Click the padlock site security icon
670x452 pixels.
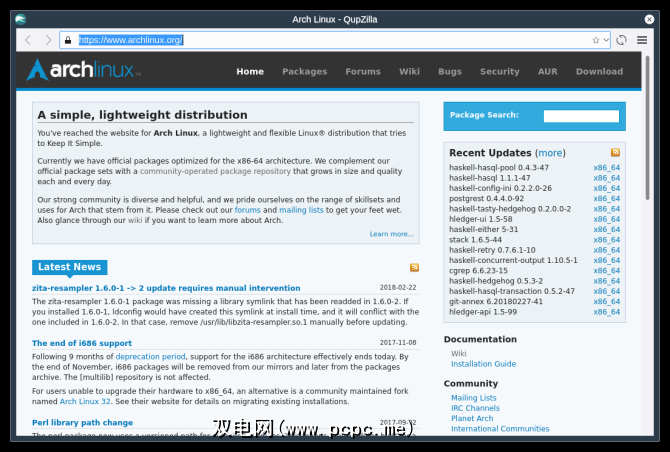(x=68, y=40)
